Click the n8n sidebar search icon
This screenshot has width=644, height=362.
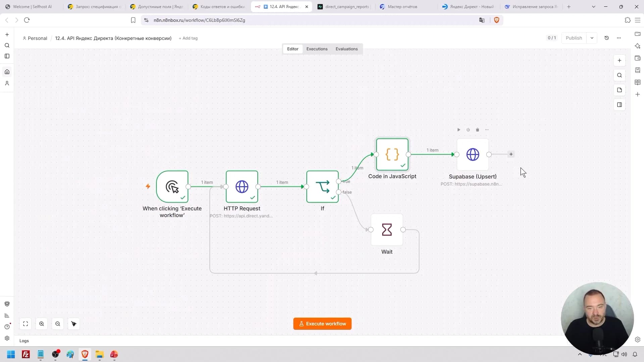(x=7, y=45)
